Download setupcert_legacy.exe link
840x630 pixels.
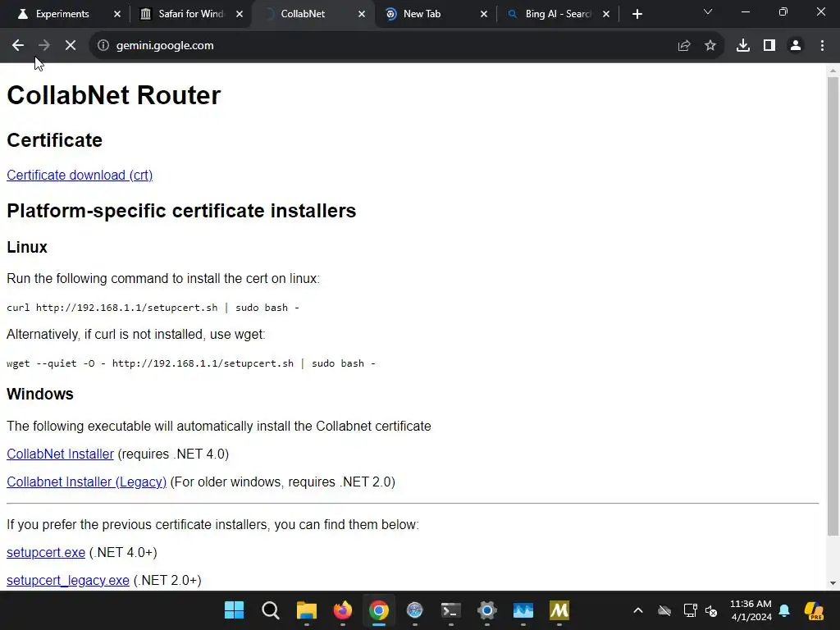point(68,580)
